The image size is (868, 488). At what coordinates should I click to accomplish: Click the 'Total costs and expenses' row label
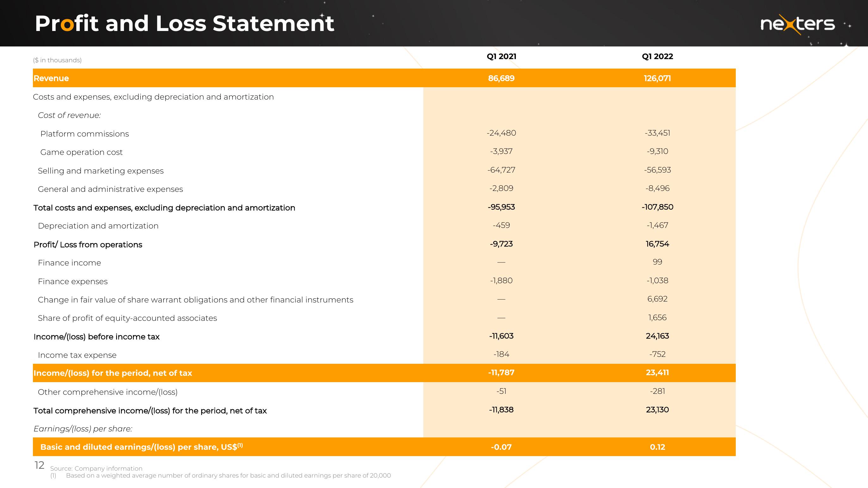[164, 208]
